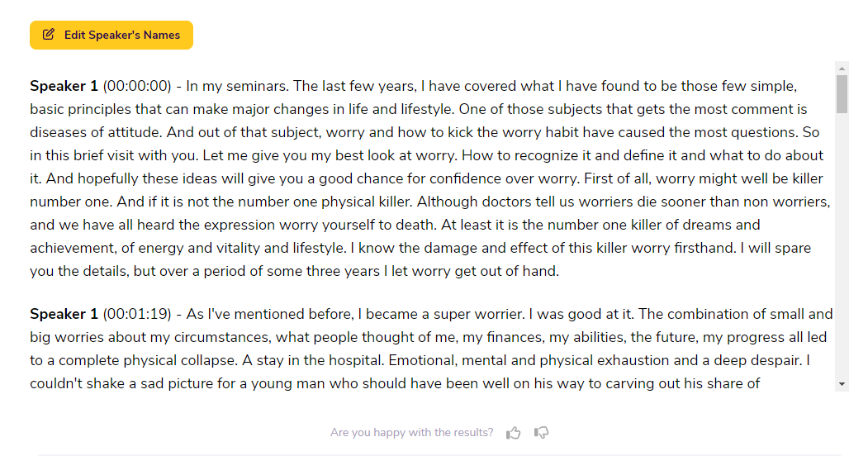
Task: Click the text 'Are you happy with the results?'
Action: 411,433
